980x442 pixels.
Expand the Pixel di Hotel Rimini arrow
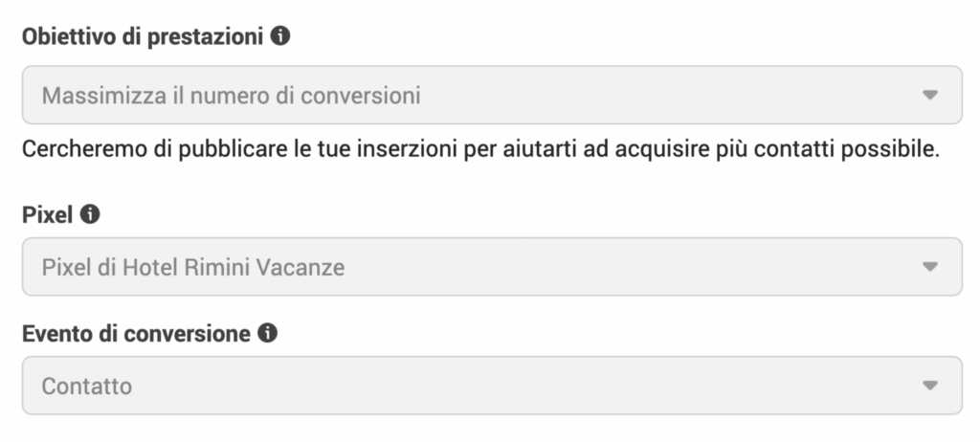[x=929, y=267]
